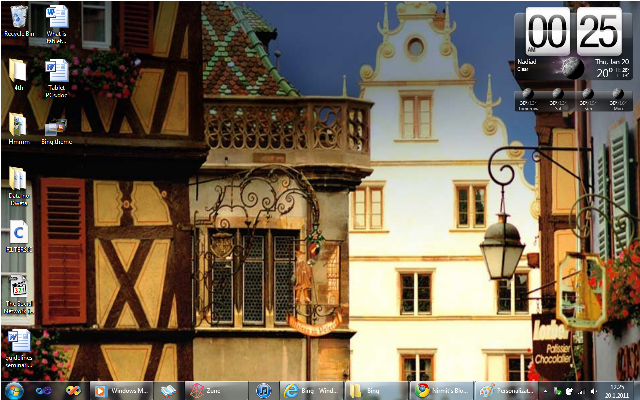Screen dimensions: 640x400
Task: Open the Bing theme desktop shortcut
Action: [x=56, y=127]
